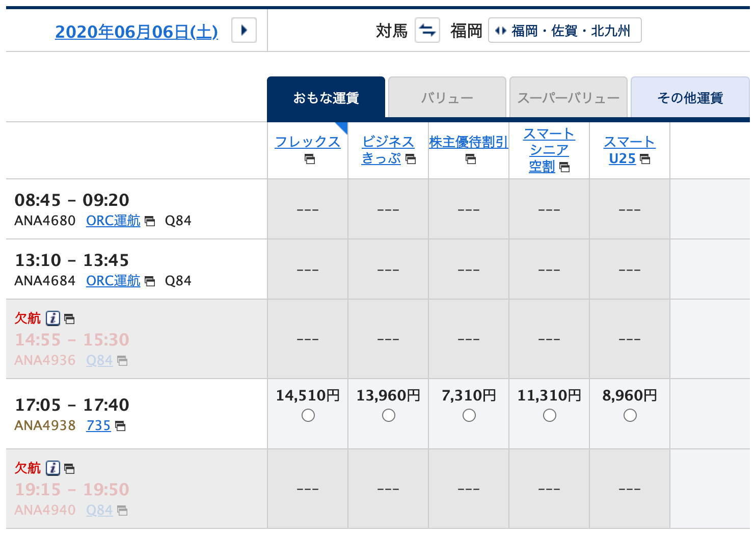Open popup icon under 株主優待割引 header

[471, 159]
